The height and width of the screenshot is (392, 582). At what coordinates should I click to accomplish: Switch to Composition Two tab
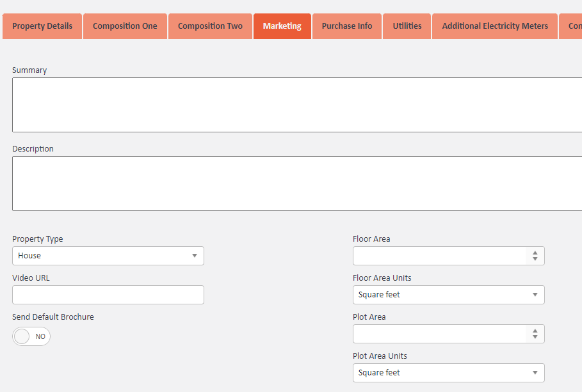(x=210, y=26)
